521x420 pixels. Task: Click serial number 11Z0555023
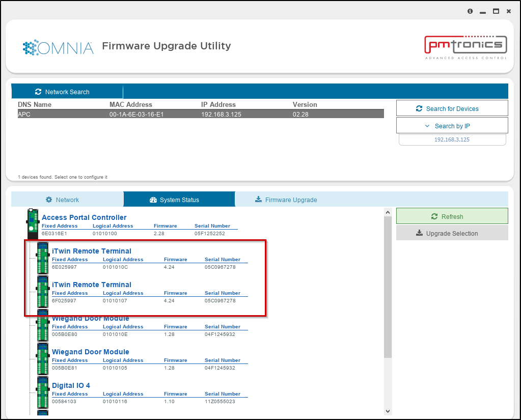coord(220,401)
